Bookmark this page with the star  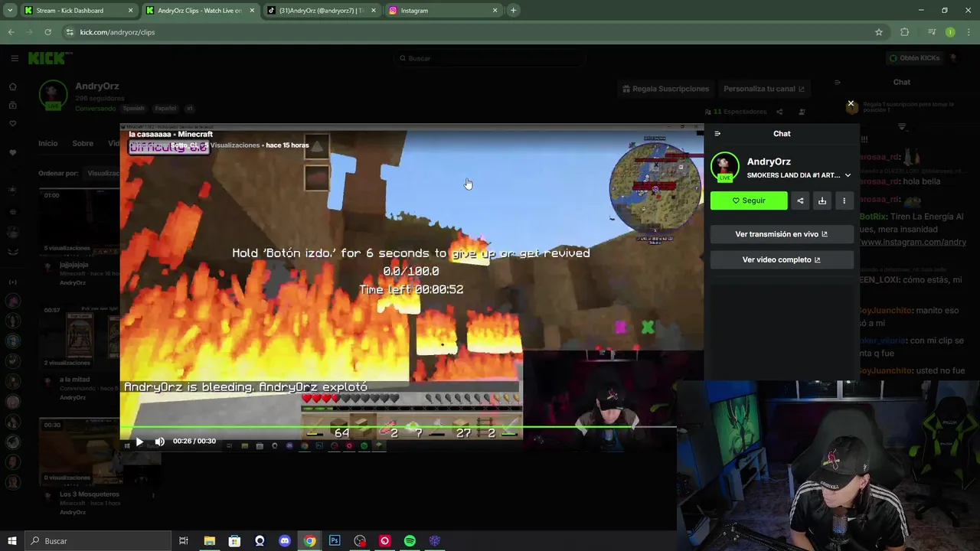coord(879,32)
